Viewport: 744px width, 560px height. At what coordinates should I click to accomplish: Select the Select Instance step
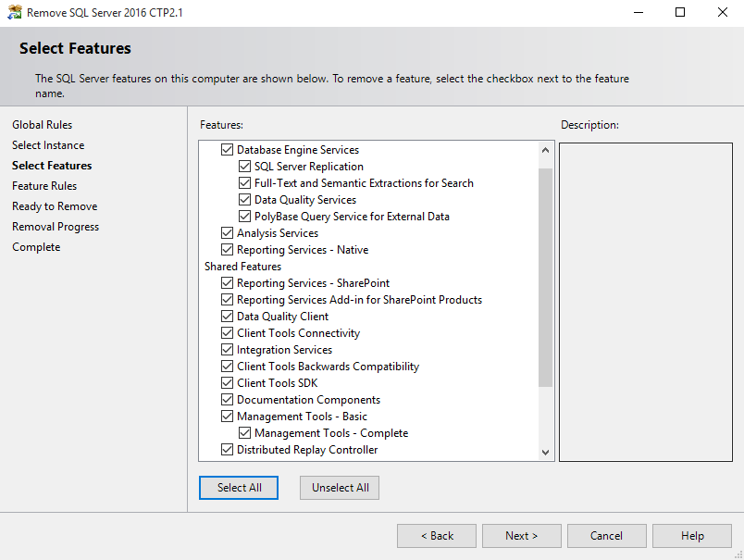pos(48,145)
